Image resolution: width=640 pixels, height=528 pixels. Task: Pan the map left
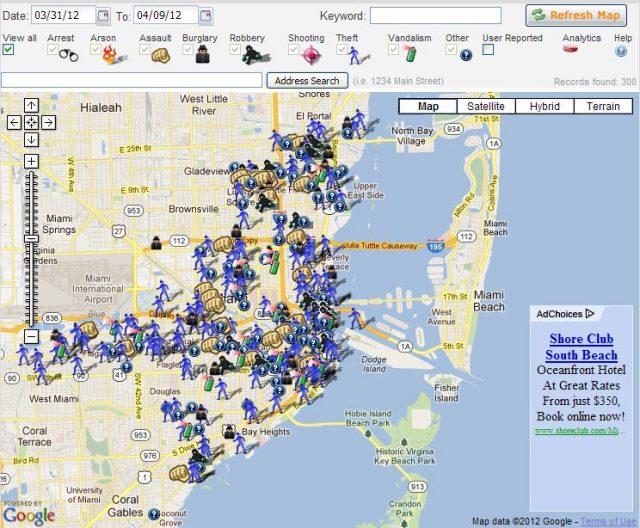pyautogui.click(x=14, y=122)
